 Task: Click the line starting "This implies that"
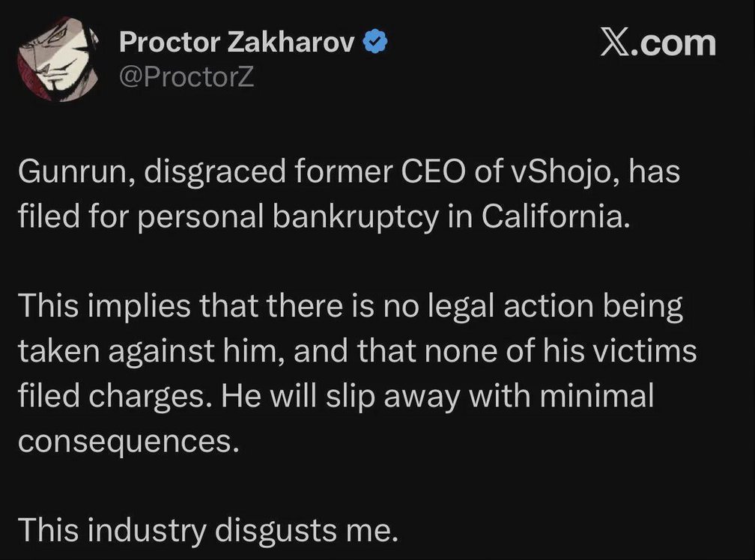tap(351, 306)
